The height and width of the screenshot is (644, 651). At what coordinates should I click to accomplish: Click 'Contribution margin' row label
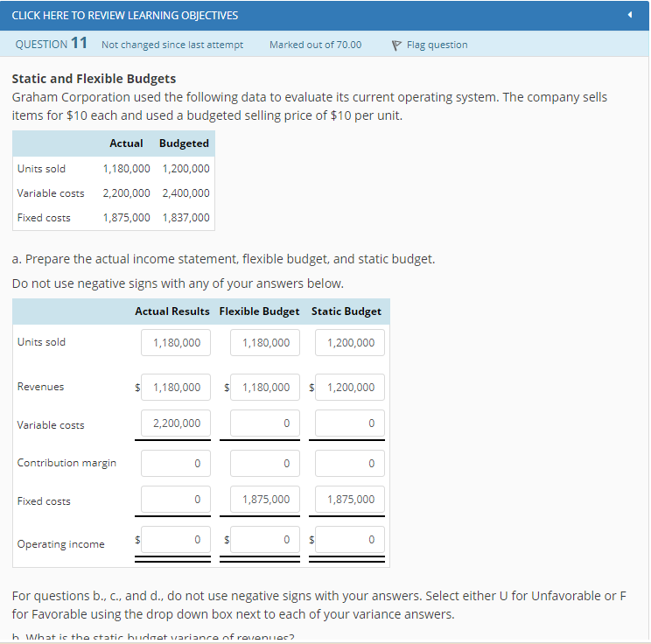click(x=66, y=463)
